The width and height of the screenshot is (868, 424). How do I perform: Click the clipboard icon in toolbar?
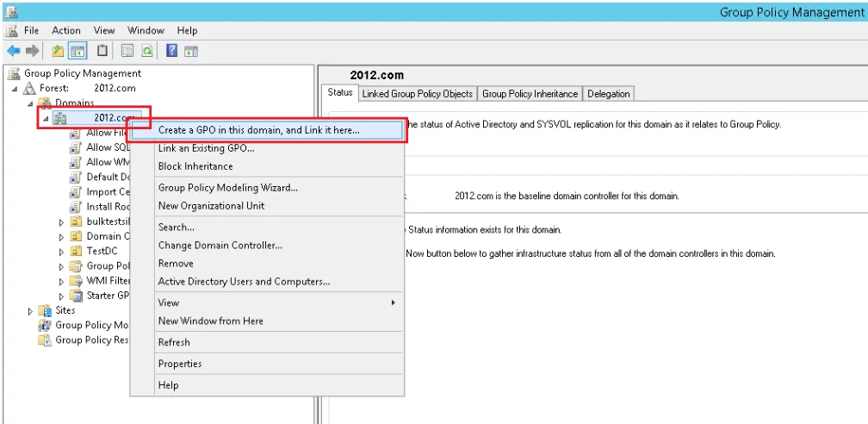[102, 51]
